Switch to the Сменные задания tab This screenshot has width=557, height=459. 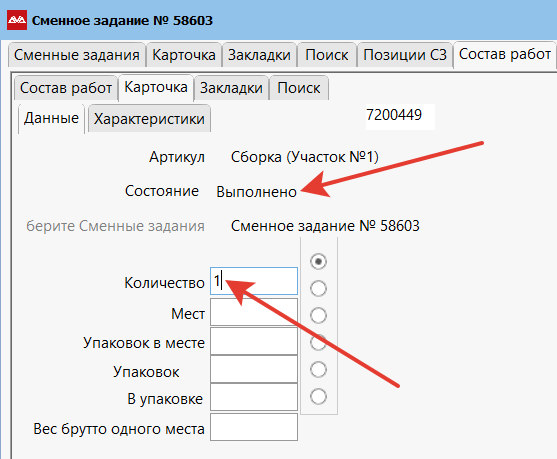click(77, 55)
